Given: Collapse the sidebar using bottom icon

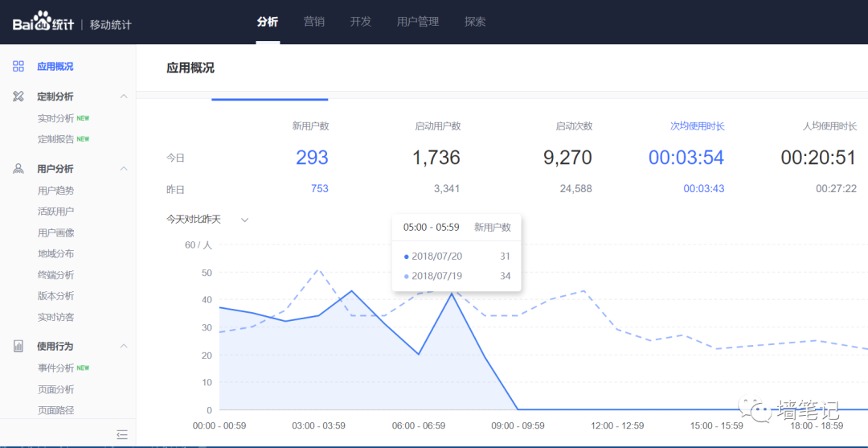Looking at the screenshot, I should click(122, 434).
